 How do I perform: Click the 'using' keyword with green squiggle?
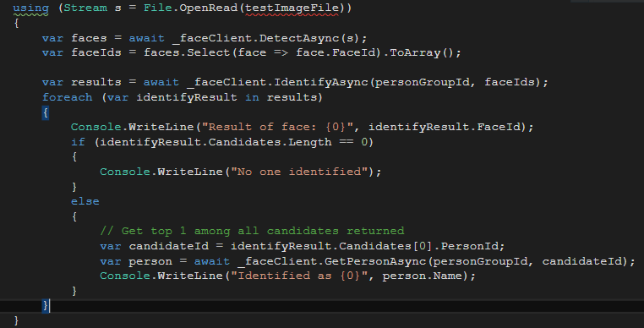pyautogui.click(x=30, y=8)
